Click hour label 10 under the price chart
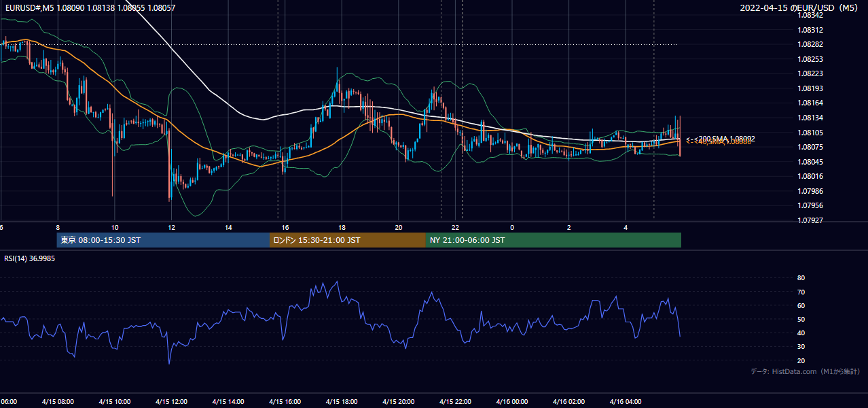Viewport: 868px width, 408px height. click(115, 227)
